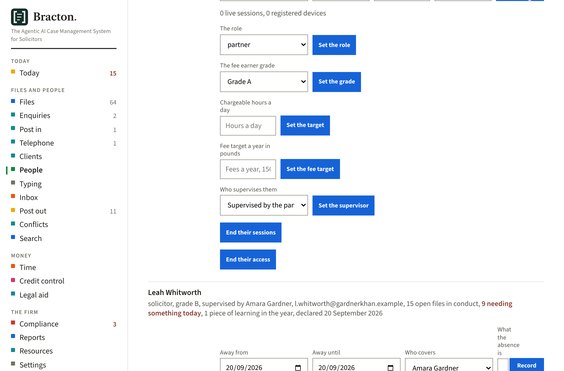Click Set the role button
Screen dimensions: 564x371
pos(334,45)
